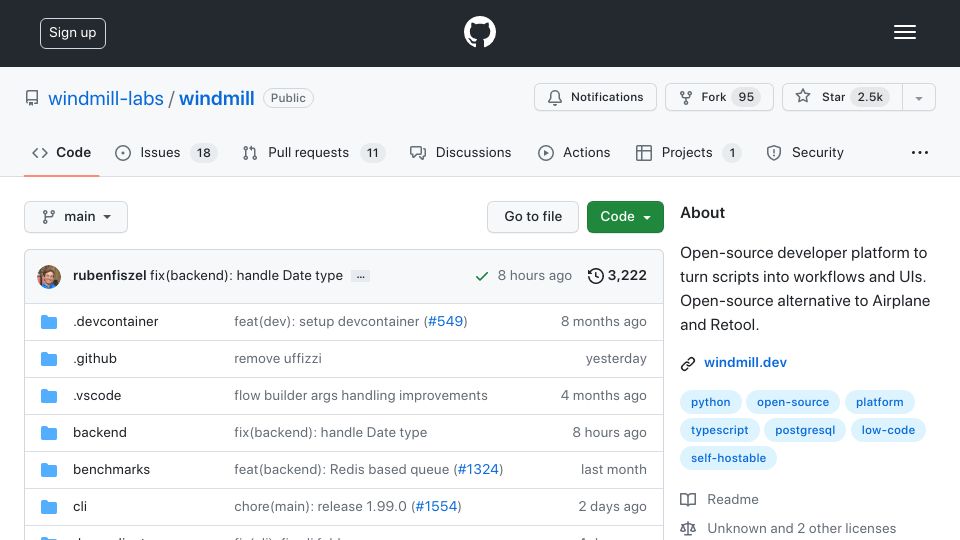Click the Readme book icon

688,500
